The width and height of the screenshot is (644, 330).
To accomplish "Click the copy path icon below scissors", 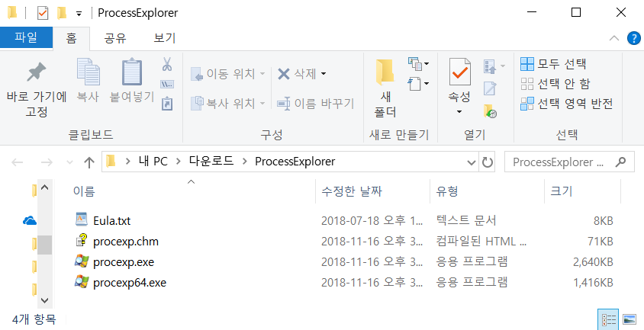I will 167,84.
